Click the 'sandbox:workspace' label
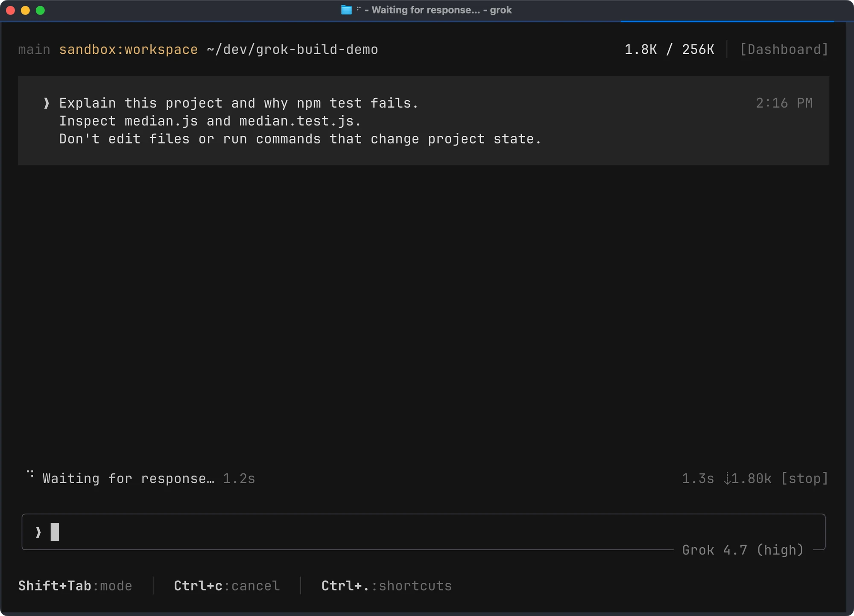The image size is (854, 616). pyautogui.click(x=129, y=50)
